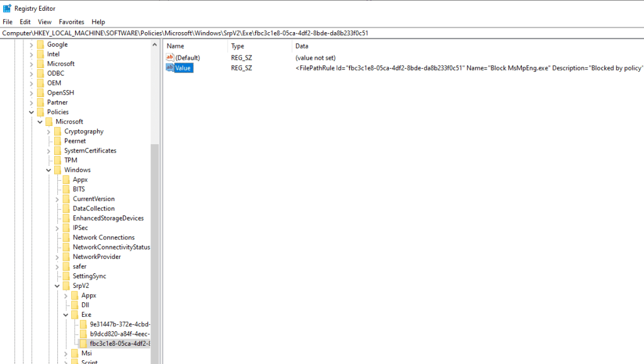Screen dimensions: 644x364
Task: Open the Favorites menu
Action: [71, 21]
